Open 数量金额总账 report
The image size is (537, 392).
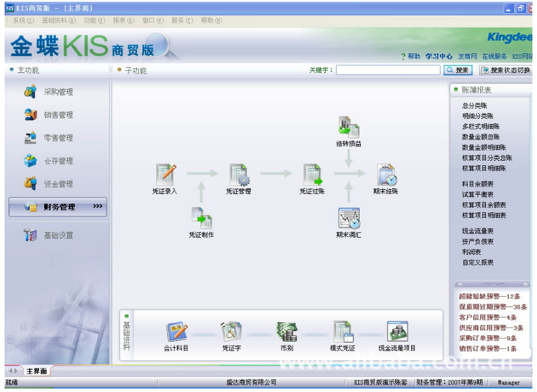pos(481,137)
